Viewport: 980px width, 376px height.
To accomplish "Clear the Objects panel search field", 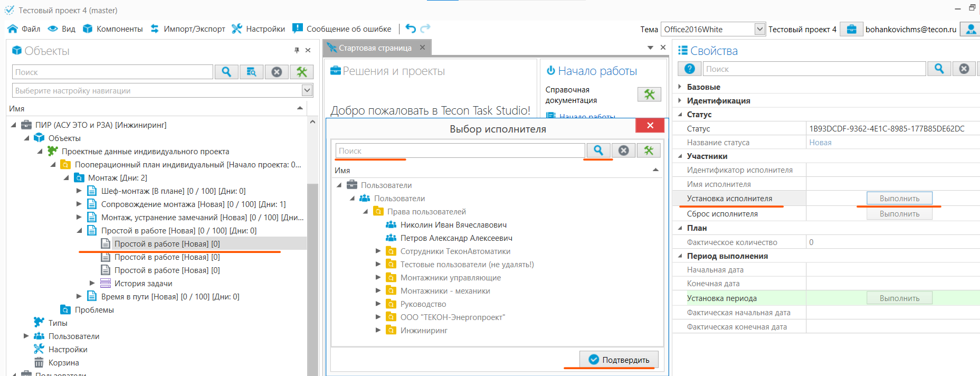I will [277, 72].
